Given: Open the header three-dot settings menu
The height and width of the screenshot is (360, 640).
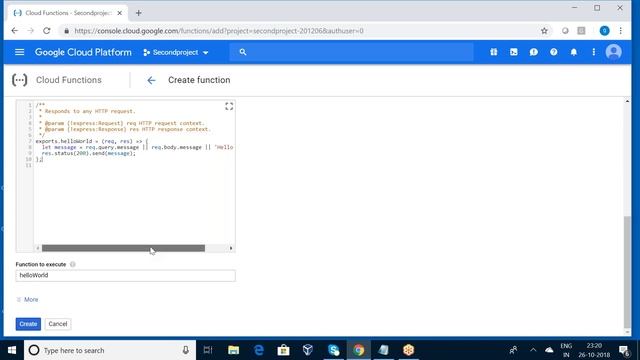Looking at the screenshot, I should click(x=594, y=52).
